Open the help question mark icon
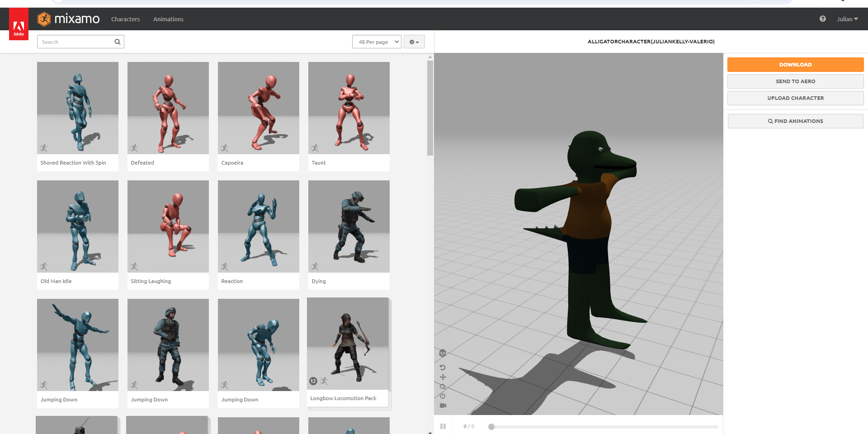 click(822, 19)
